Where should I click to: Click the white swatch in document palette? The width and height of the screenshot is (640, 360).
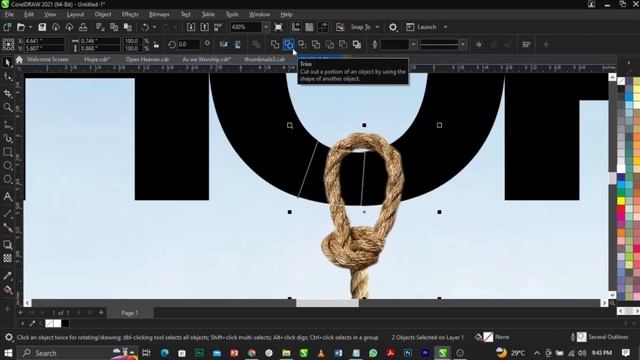pyautogui.click(x=57, y=324)
